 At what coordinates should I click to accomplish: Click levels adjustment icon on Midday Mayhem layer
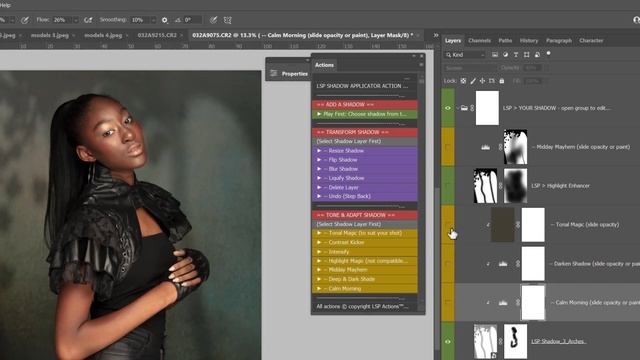[485, 147]
